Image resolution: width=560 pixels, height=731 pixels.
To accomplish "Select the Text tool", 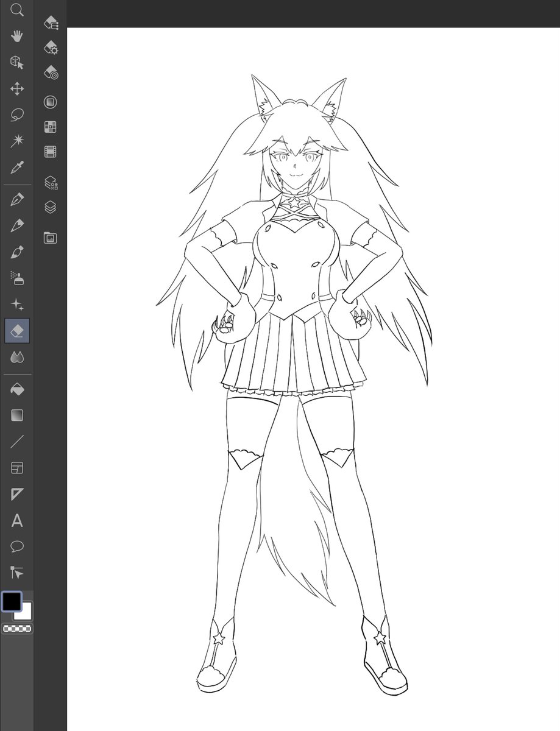I will click(17, 520).
